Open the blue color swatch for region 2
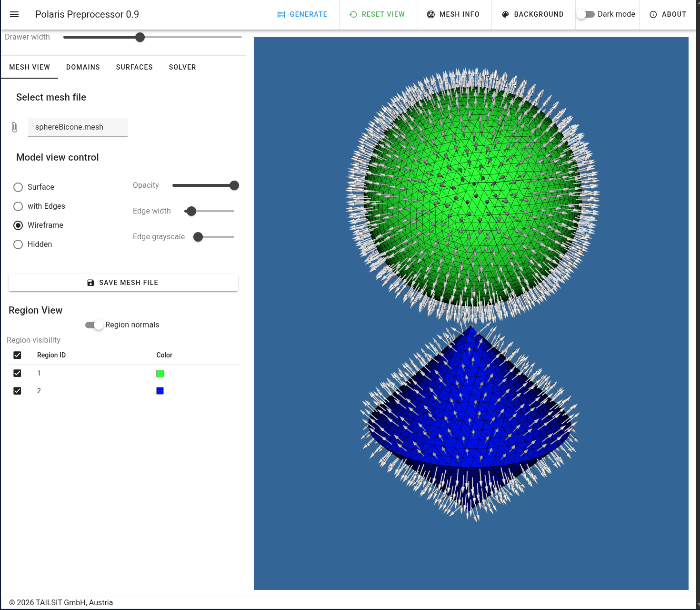 pyautogui.click(x=160, y=391)
